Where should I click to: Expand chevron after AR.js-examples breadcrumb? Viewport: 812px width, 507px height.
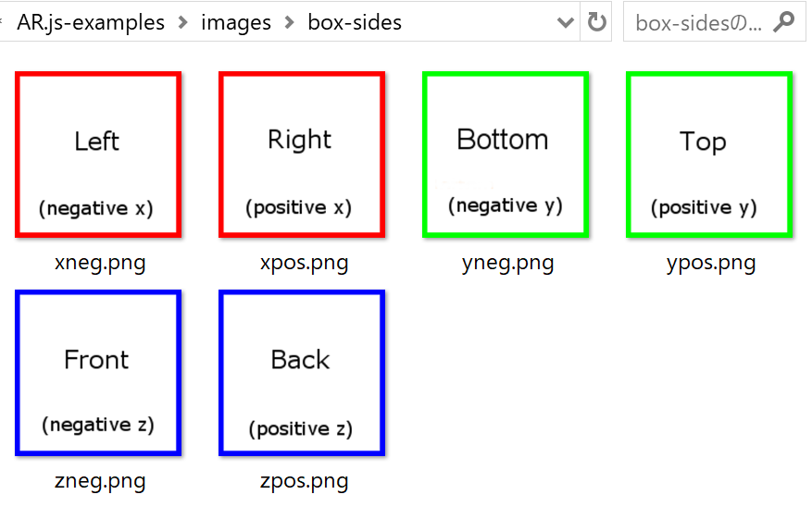[182, 22]
